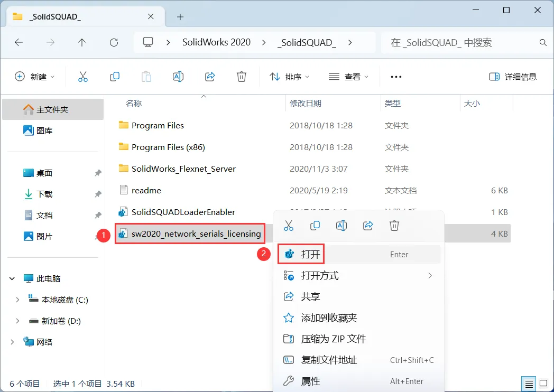
Task: Delete via context menu trash icon
Action: point(394,226)
